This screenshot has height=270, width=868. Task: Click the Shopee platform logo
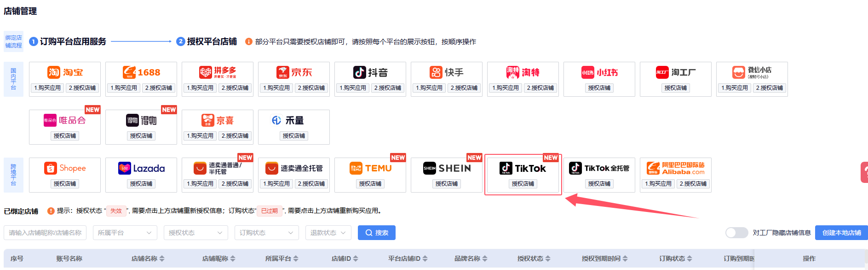pos(65,168)
